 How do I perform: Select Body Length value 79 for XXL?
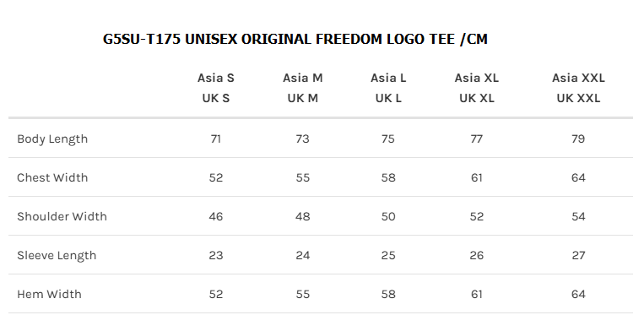coord(578,138)
